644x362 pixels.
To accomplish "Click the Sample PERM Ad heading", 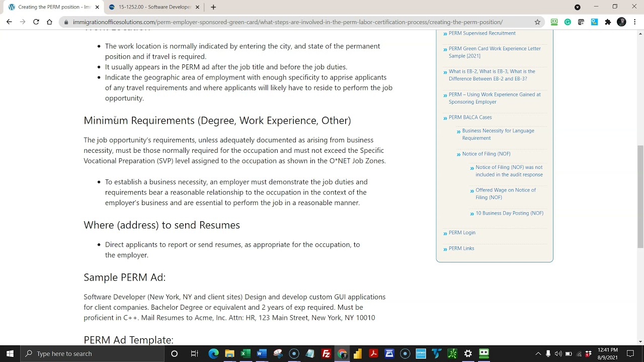I will pos(124,278).
